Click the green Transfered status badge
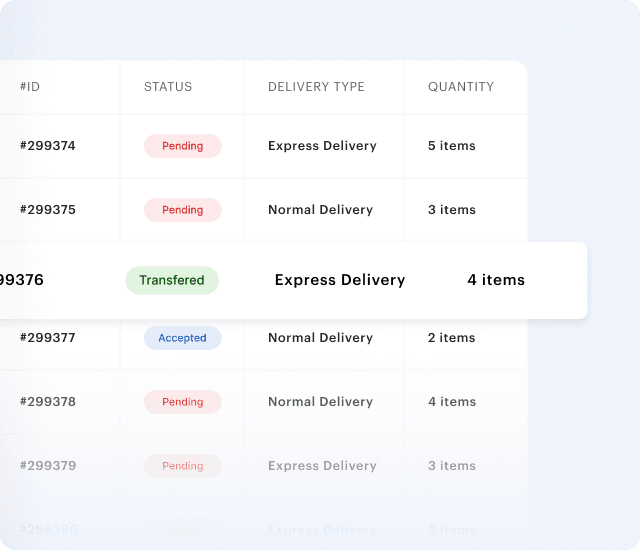Viewport: 640px width, 550px height. (172, 280)
